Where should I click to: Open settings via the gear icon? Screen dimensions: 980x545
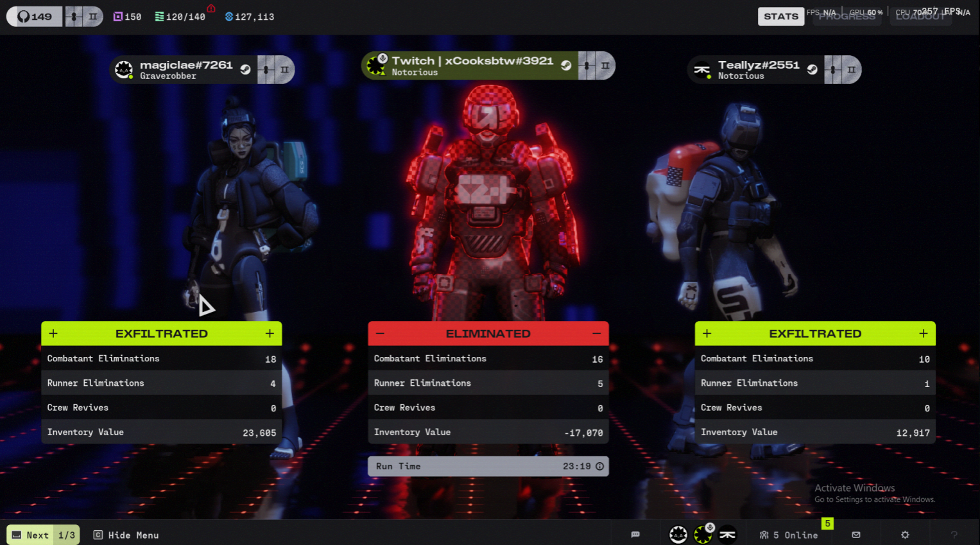(x=905, y=535)
